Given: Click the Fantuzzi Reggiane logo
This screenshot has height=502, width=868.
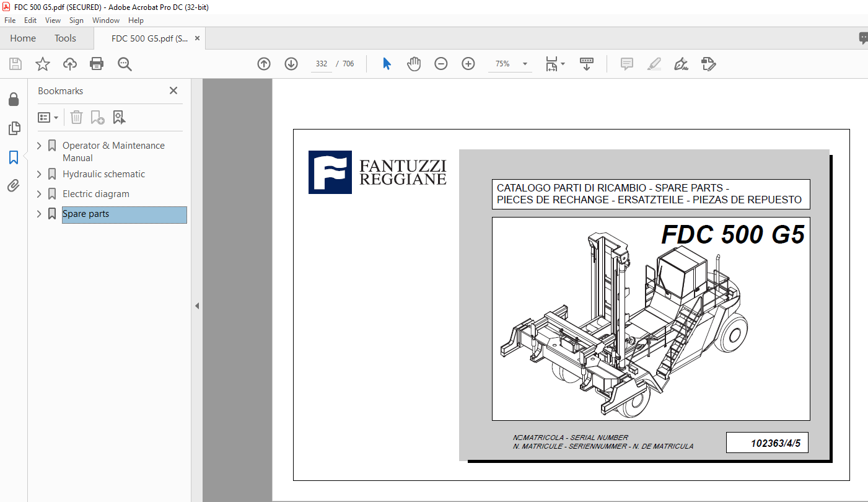Looking at the screenshot, I should coord(377,172).
